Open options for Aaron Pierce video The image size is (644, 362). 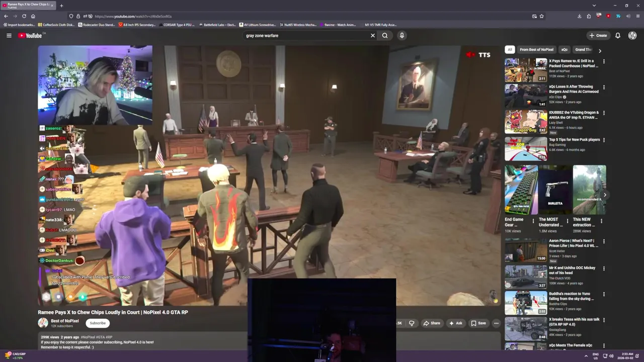[604, 241]
